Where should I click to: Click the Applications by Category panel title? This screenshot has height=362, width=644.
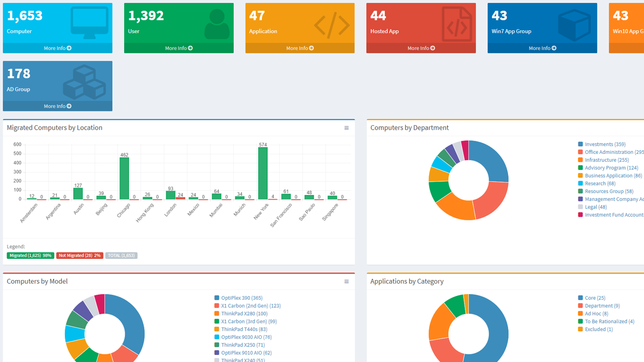click(407, 282)
